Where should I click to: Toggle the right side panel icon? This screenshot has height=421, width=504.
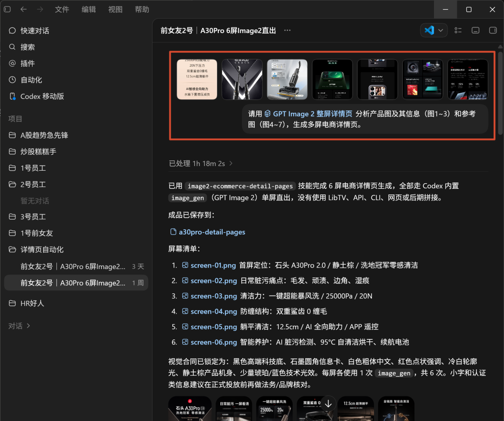pyautogui.click(x=493, y=30)
